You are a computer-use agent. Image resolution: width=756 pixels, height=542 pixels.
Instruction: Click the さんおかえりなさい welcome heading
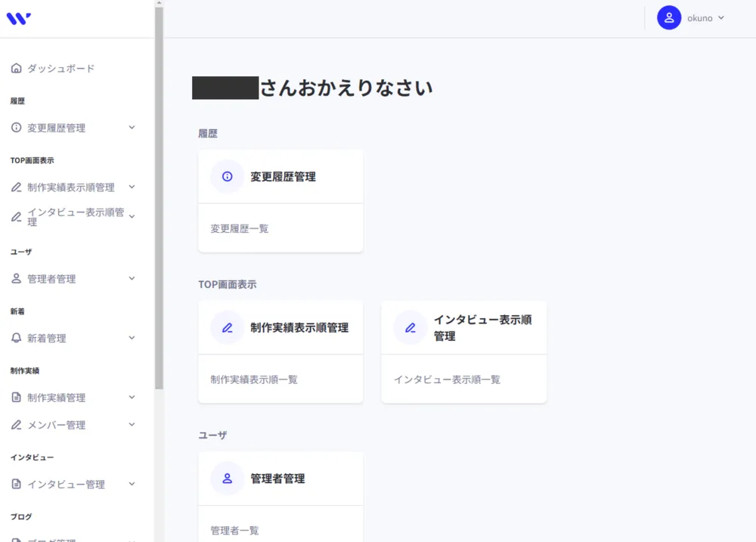click(346, 88)
